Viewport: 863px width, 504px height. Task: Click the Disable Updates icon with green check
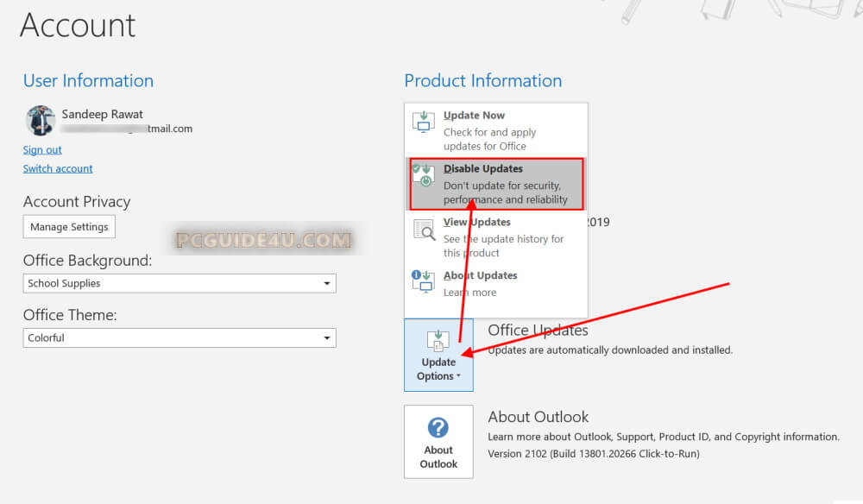[423, 175]
